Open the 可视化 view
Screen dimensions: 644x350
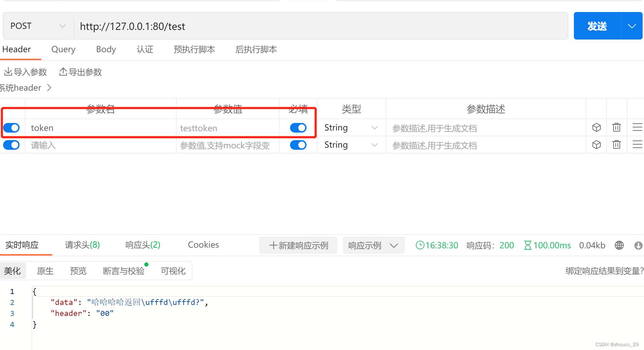[x=173, y=271]
